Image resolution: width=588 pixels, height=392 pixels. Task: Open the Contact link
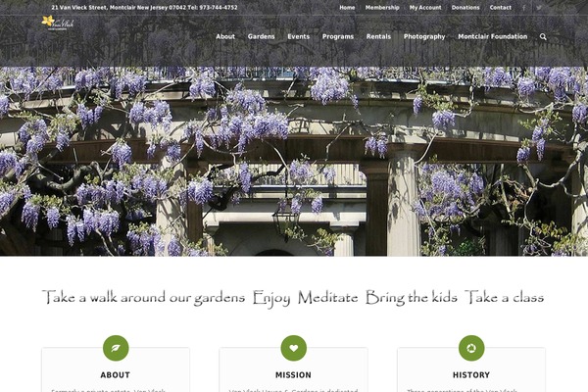coord(500,8)
